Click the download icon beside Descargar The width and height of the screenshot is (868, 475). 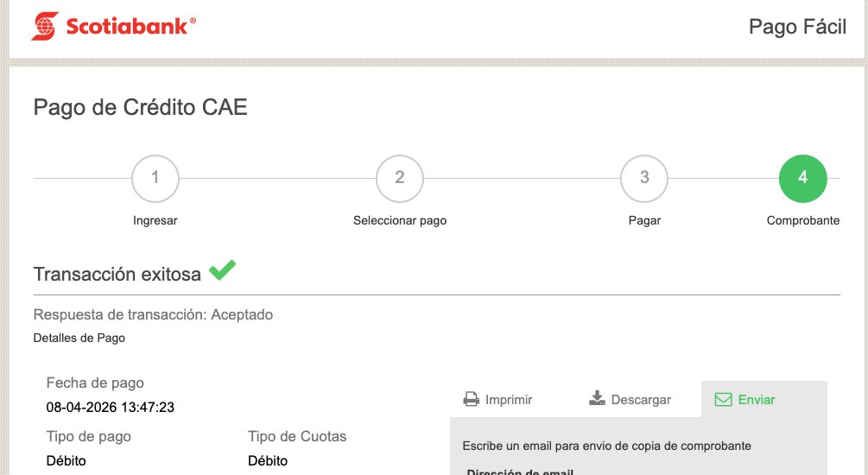[597, 398]
